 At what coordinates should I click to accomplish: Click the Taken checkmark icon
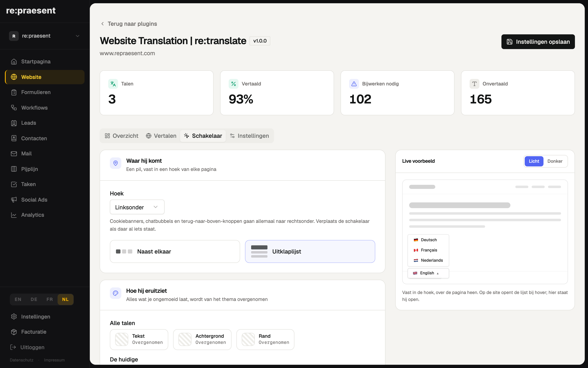coord(14,184)
